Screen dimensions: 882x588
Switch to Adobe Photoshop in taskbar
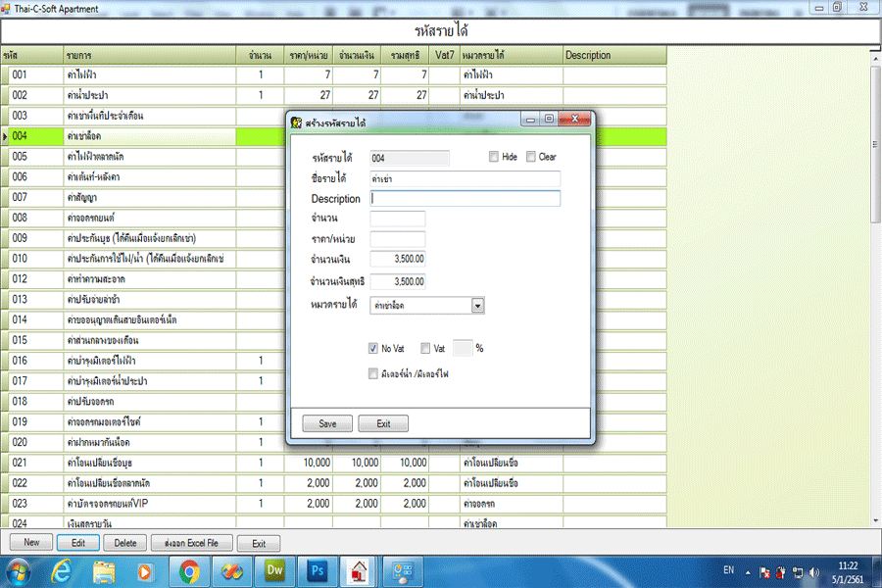(317, 570)
